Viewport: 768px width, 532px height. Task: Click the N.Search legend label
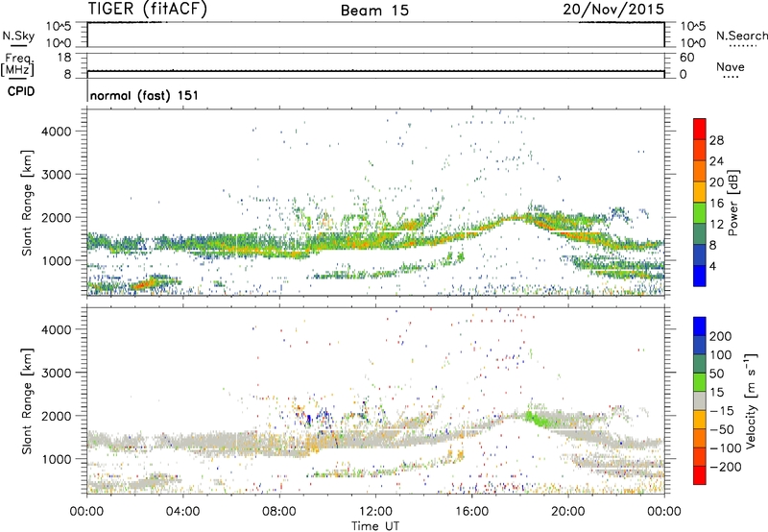741,36
